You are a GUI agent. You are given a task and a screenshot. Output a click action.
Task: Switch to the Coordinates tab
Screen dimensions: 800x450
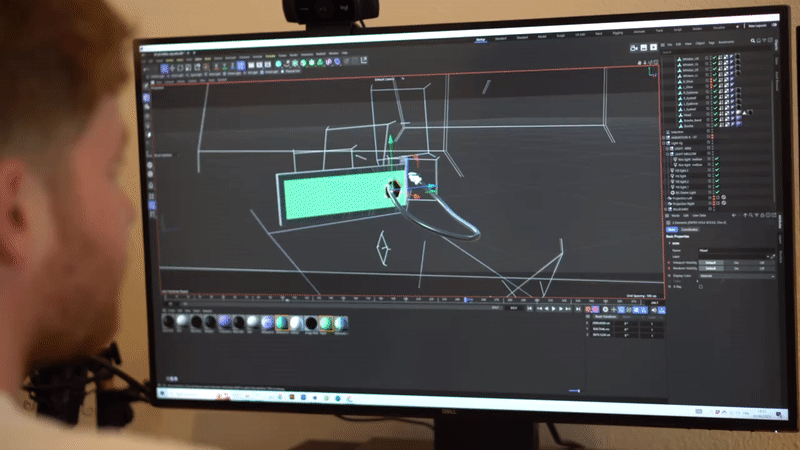689,230
